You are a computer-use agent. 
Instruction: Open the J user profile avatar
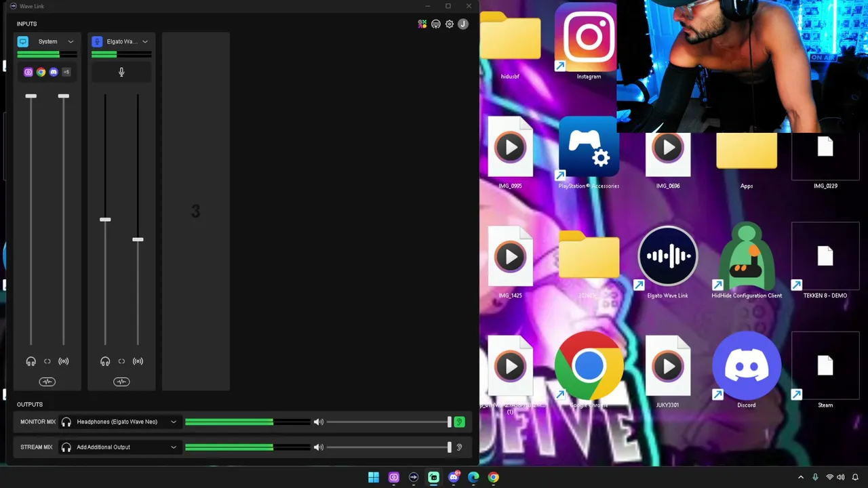tap(463, 24)
